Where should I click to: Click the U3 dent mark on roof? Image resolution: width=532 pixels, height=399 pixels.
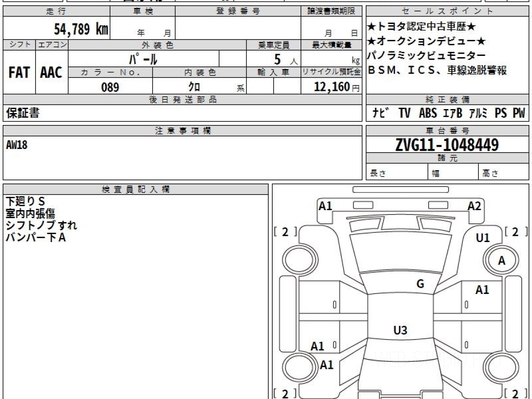[x=400, y=330]
